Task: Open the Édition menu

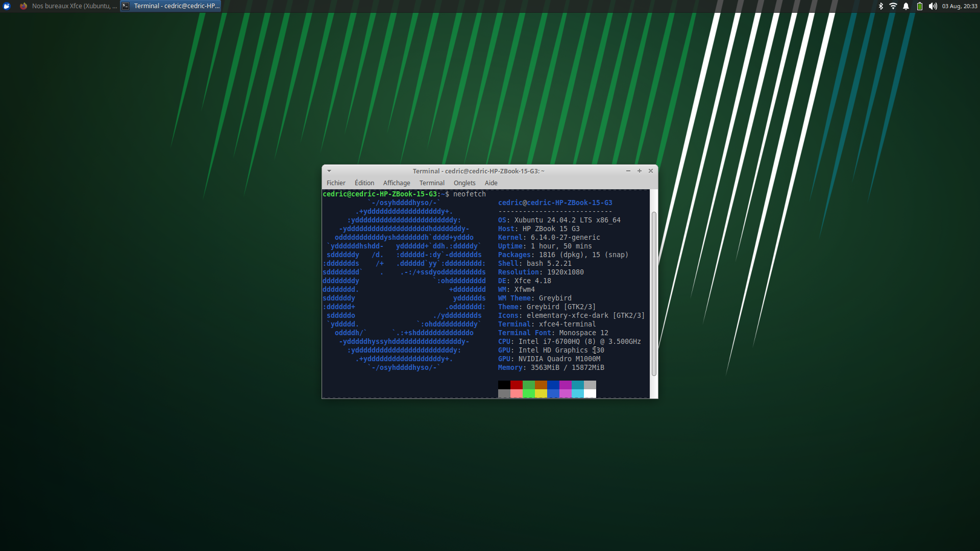Action: click(x=364, y=183)
